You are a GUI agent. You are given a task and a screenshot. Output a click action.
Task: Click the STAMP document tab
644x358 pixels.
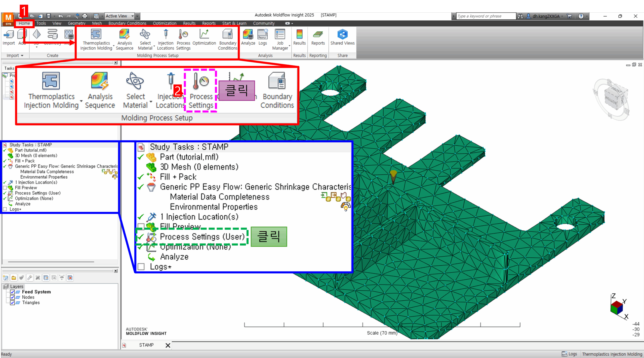[146, 345]
